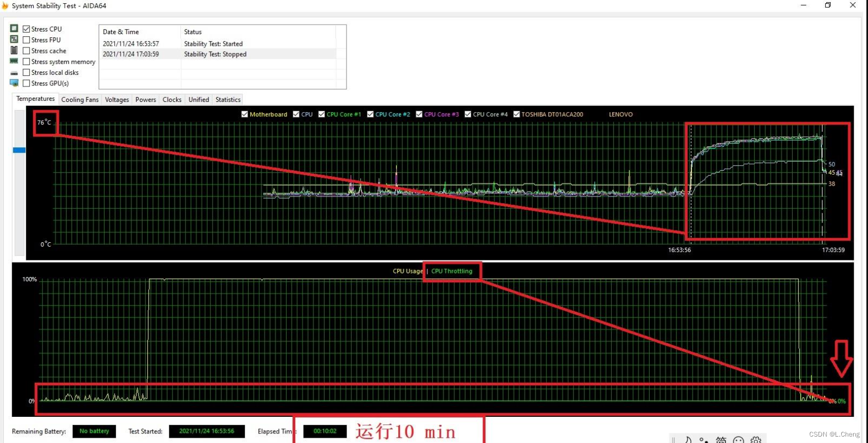
Task: Click the Stress local disks drive icon
Action: (14, 73)
